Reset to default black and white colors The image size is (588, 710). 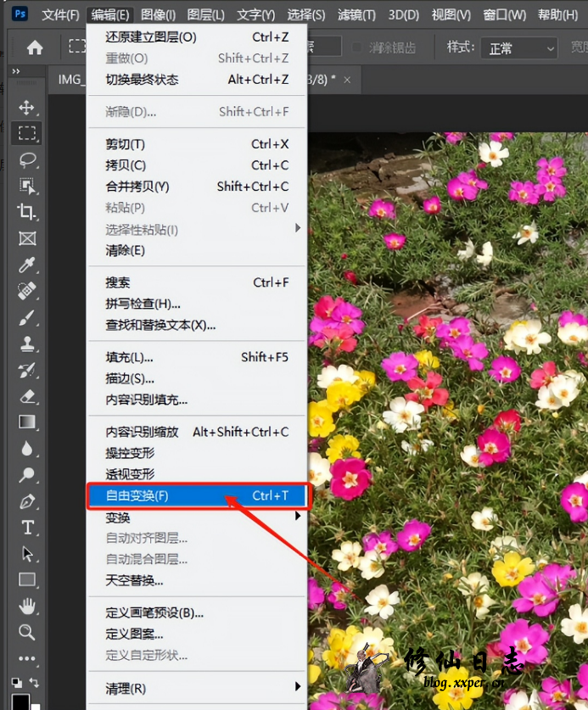[14, 682]
